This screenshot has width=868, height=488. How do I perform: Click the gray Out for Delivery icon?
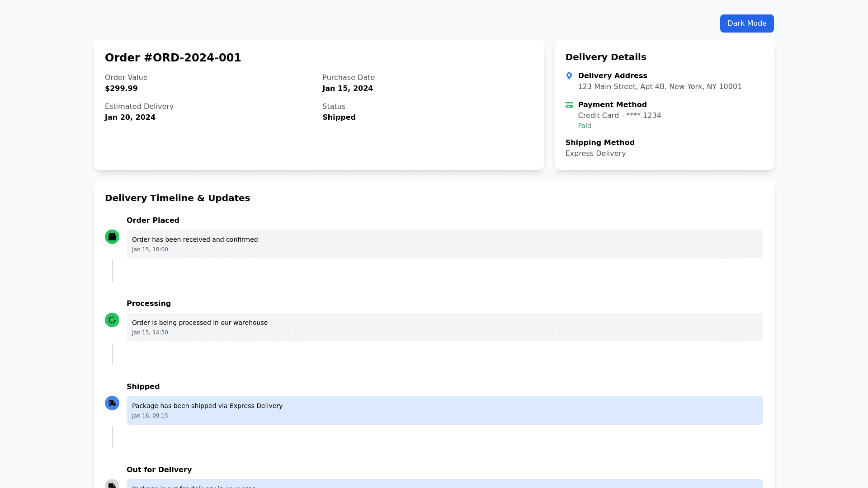[112, 484]
